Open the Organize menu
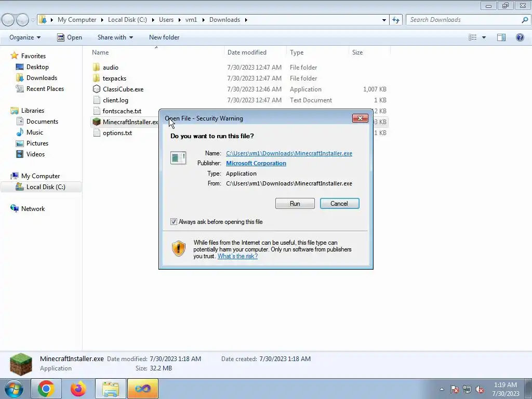This screenshot has width=532, height=399. [25, 37]
